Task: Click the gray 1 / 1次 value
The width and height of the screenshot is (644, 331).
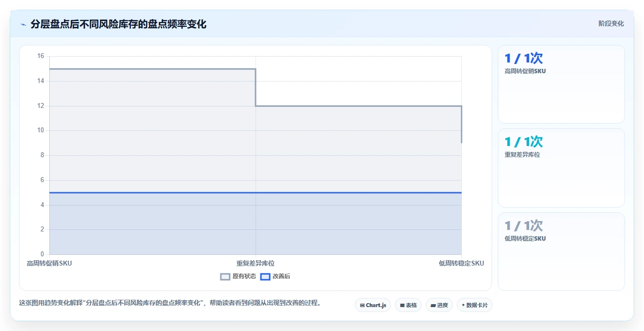Action: (x=524, y=226)
